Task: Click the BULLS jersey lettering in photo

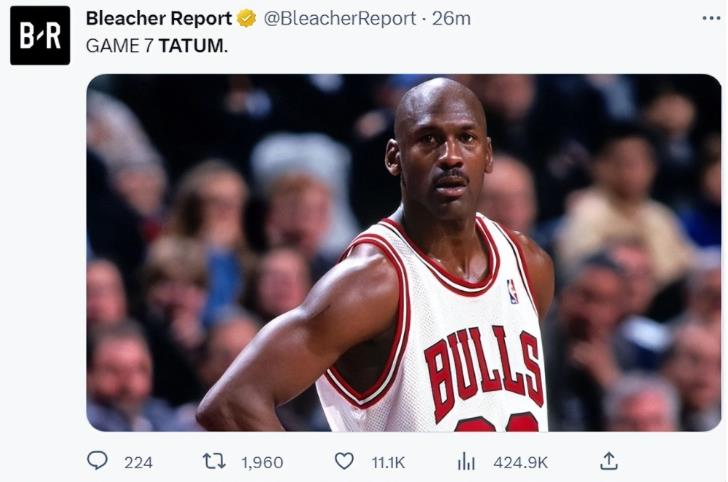Action: [x=484, y=370]
